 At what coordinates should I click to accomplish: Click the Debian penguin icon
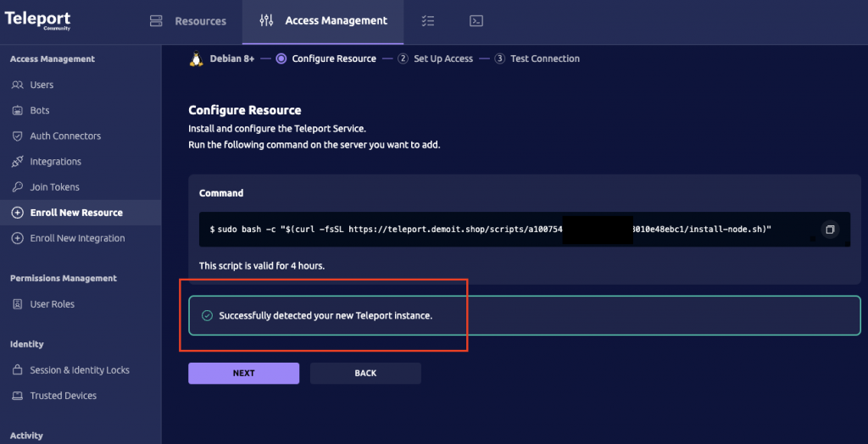196,58
